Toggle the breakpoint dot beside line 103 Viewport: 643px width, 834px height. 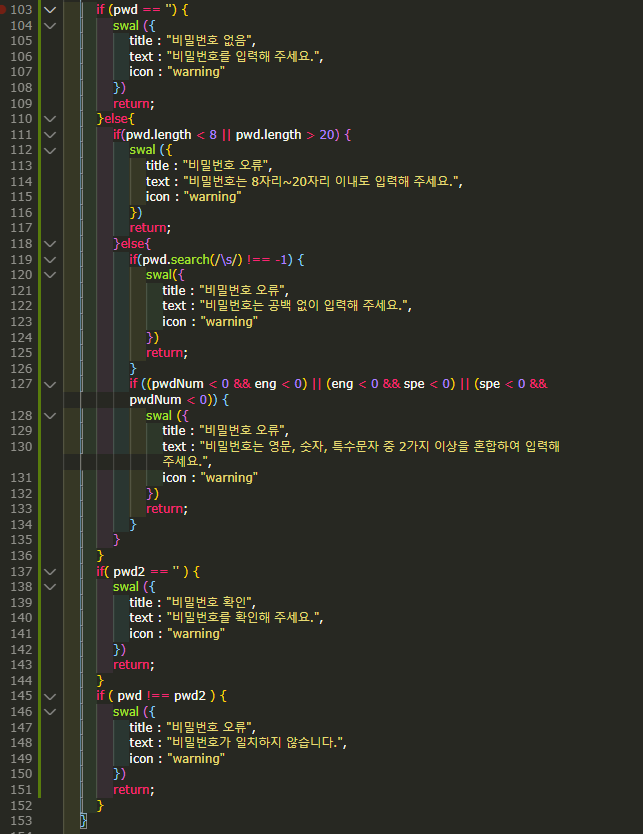pyautogui.click(x=2, y=10)
